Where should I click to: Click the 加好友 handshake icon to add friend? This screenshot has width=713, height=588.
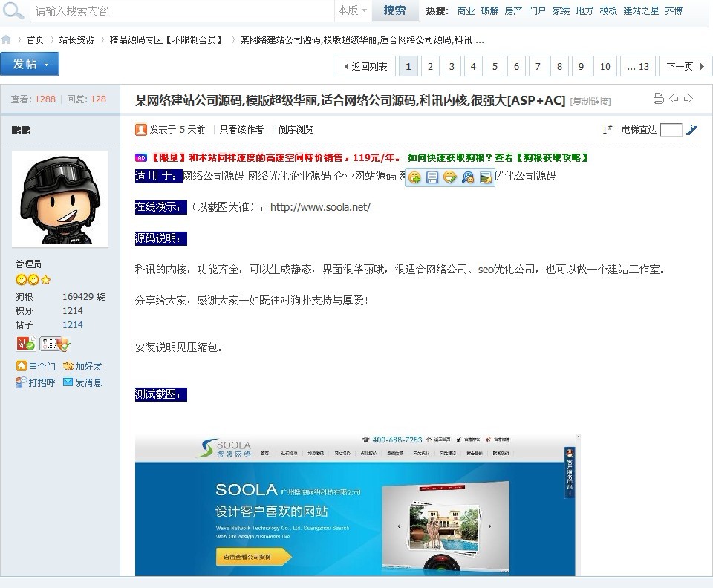(67, 366)
